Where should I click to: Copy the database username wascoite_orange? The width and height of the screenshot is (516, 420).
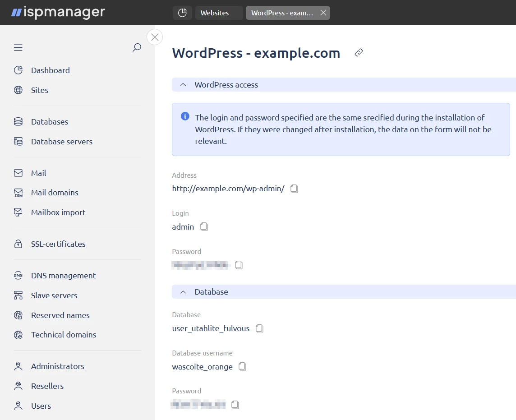coord(243,367)
